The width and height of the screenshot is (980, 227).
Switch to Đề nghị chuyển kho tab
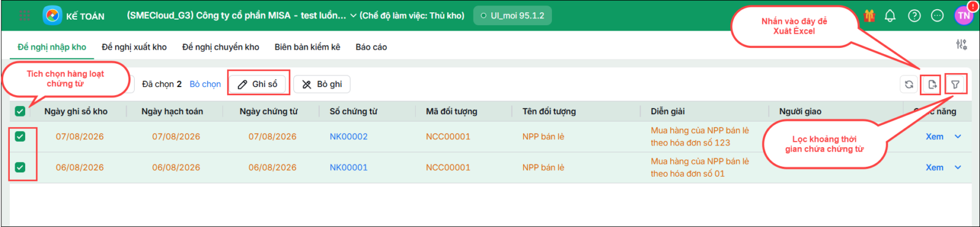pos(221,47)
